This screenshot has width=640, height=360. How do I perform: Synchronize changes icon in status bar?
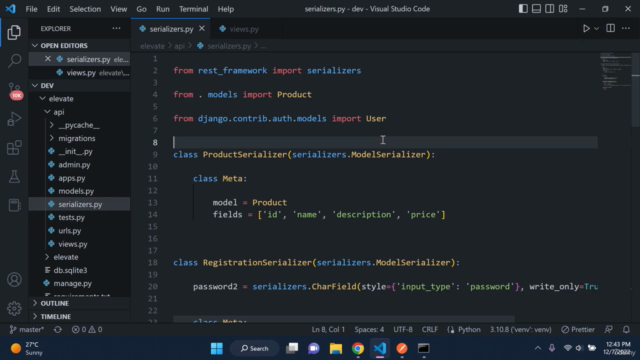[x=58, y=329]
